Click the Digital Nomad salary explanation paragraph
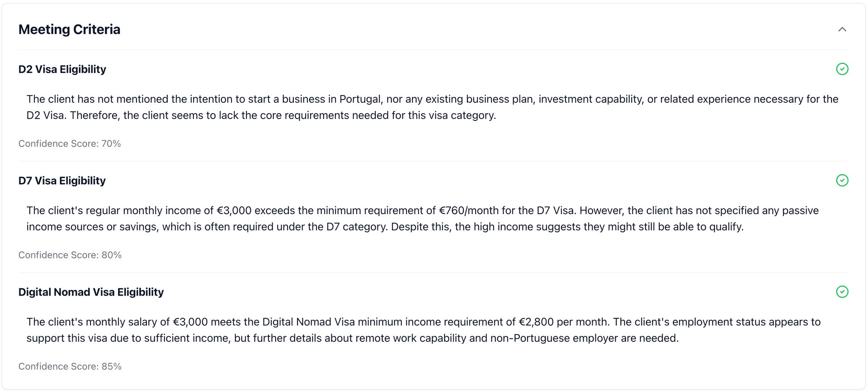Viewport: 868px width, 392px height. click(424, 330)
